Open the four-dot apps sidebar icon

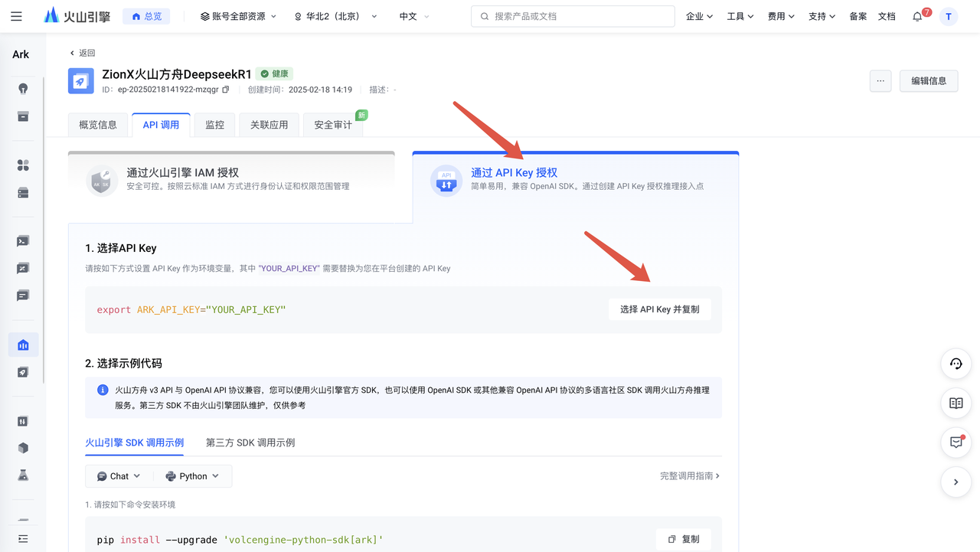click(23, 165)
